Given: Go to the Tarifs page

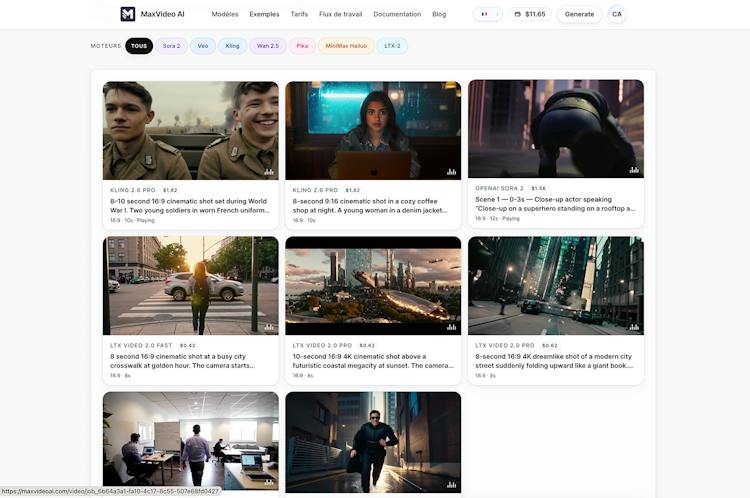Looking at the screenshot, I should pyautogui.click(x=299, y=14).
